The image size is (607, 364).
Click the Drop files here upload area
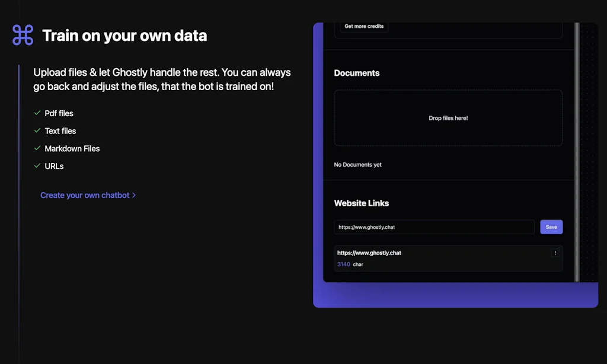[448, 118]
